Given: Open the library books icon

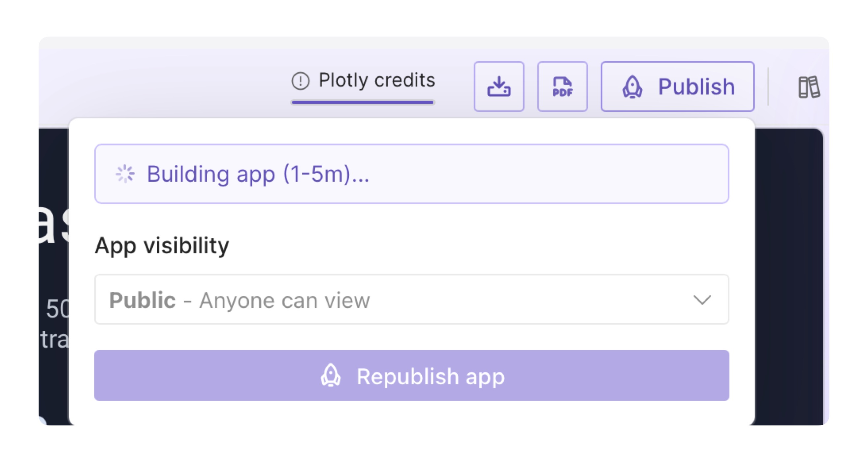Looking at the screenshot, I should pyautogui.click(x=809, y=87).
